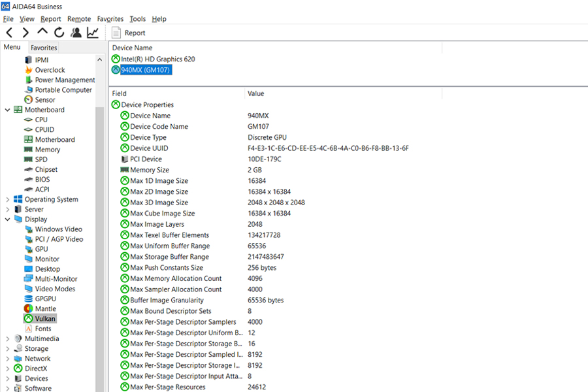Open the Tools menu

(x=137, y=19)
